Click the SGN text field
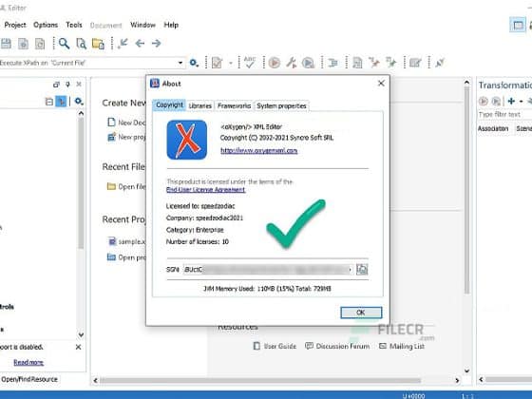Viewport: 532px width, 399px height. (x=268, y=270)
